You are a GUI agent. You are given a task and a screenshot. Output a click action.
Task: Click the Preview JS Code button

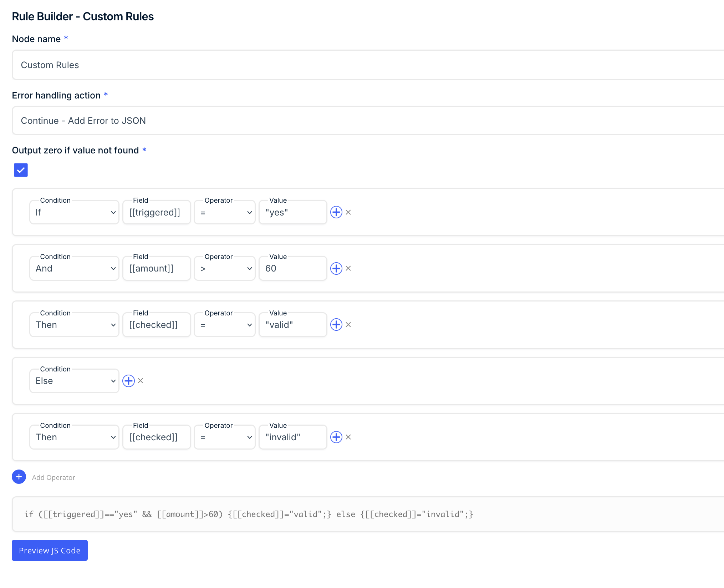click(x=50, y=550)
